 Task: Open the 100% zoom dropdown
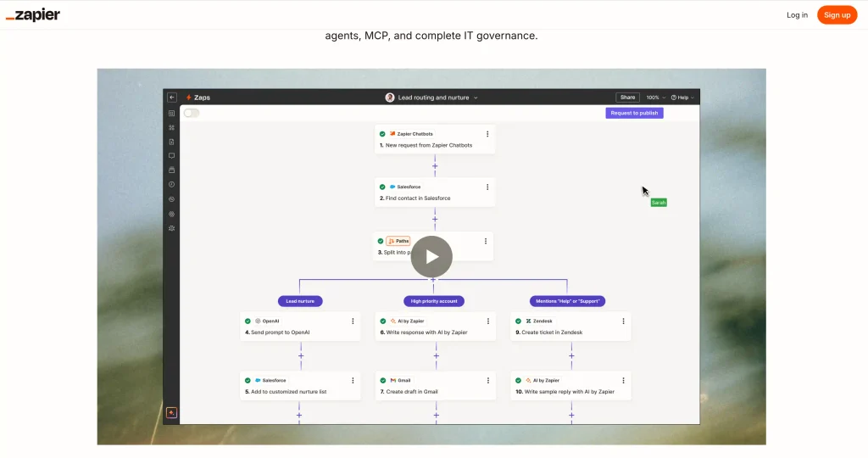tap(656, 98)
